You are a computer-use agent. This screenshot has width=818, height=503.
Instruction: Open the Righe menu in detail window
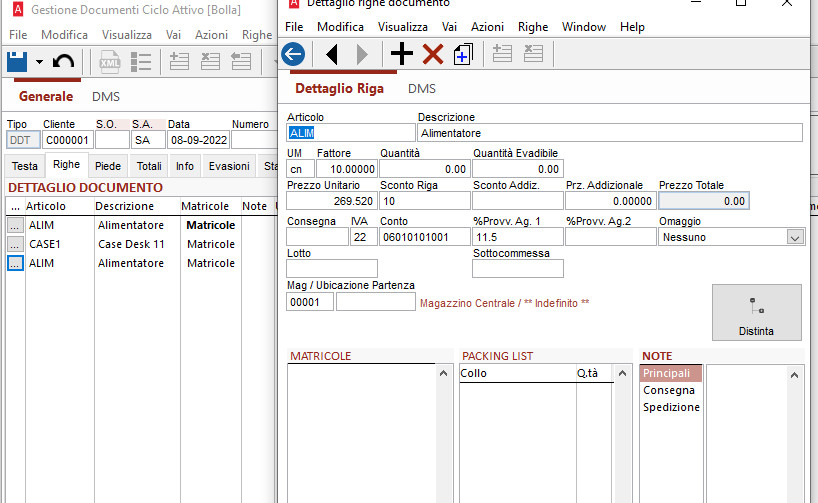[533, 27]
